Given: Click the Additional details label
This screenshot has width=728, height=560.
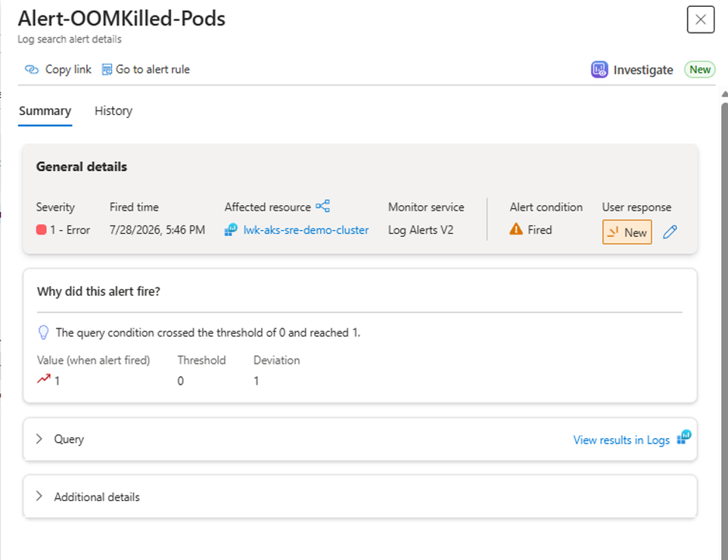Looking at the screenshot, I should [97, 497].
